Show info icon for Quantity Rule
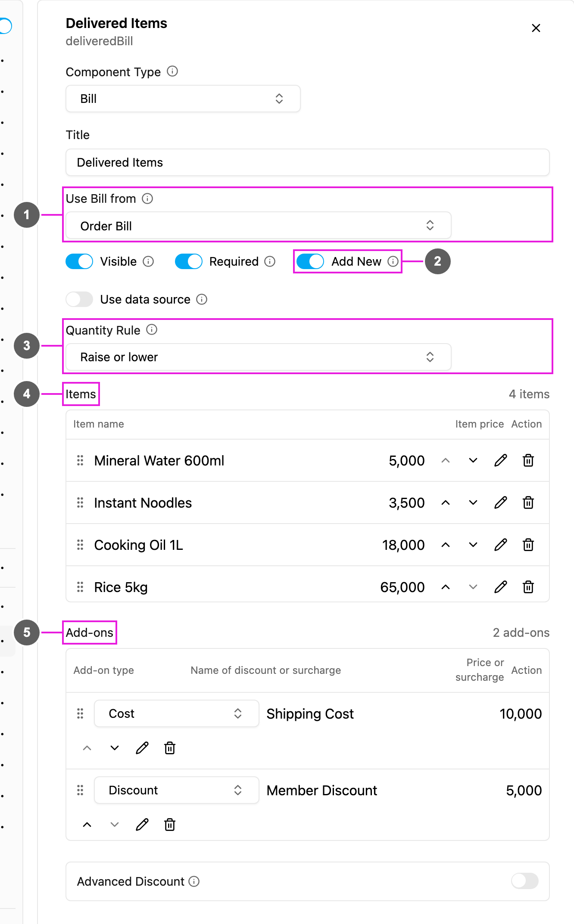The image size is (574, 924). pyautogui.click(x=152, y=330)
